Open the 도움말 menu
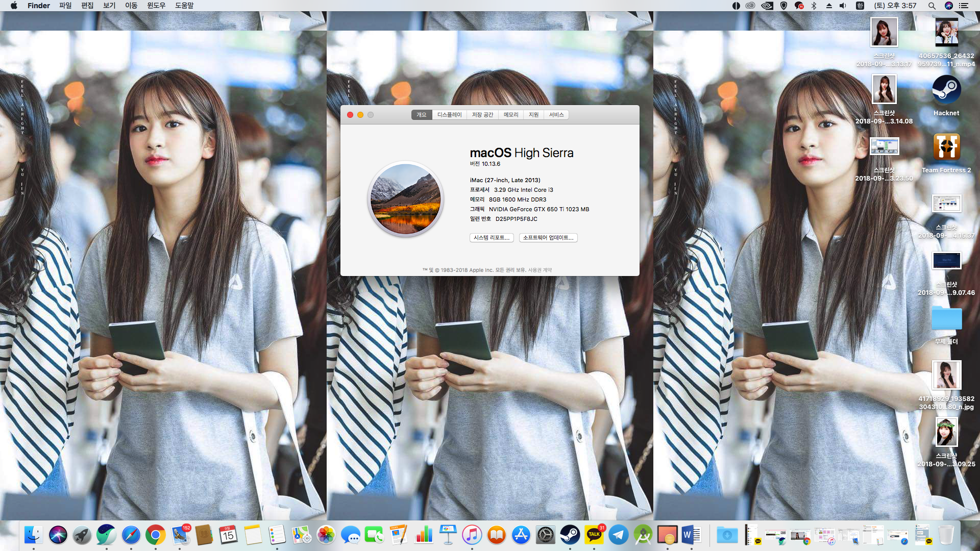Image resolution: width=980 pixels, height=551 pixels. (184, 6)
